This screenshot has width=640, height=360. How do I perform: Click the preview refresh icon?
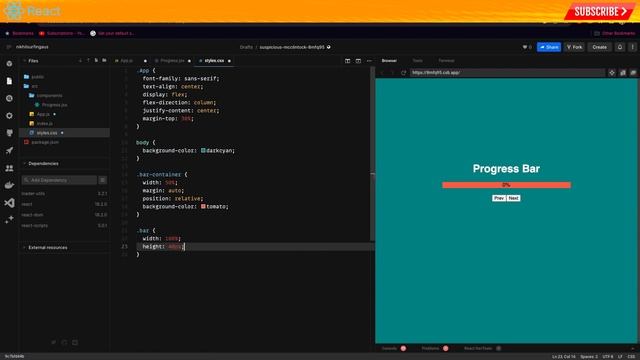tap(403, 73)
